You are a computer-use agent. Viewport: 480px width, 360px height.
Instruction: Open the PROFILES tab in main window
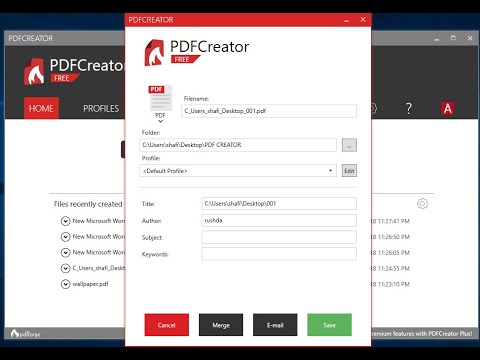tap(101, 108)
